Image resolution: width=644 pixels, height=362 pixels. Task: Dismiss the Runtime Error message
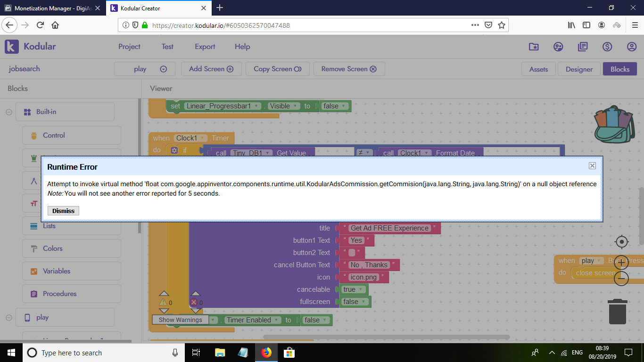pos(63,211)
